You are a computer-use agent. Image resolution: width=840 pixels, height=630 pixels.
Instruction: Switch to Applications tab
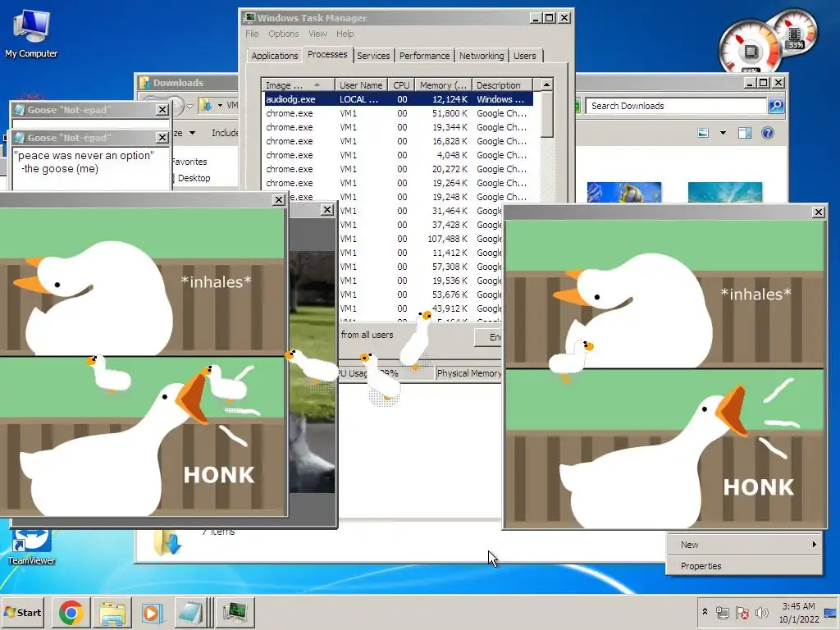274,56
